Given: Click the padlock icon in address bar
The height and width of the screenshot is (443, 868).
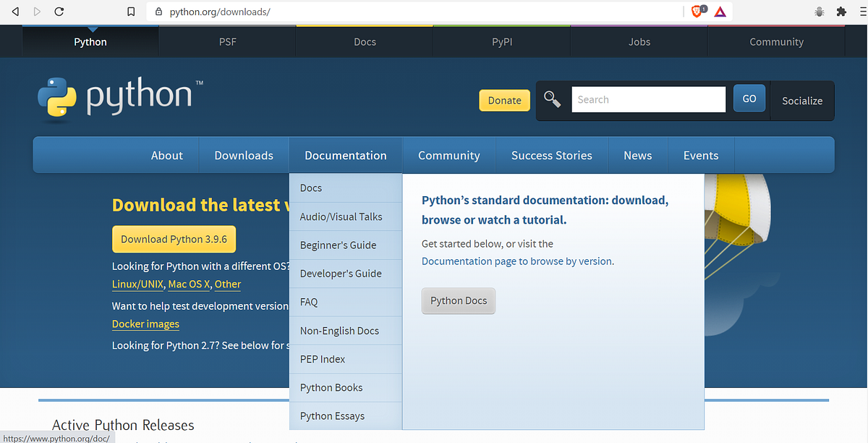Looking at the screenshot, I should point(158,12).
